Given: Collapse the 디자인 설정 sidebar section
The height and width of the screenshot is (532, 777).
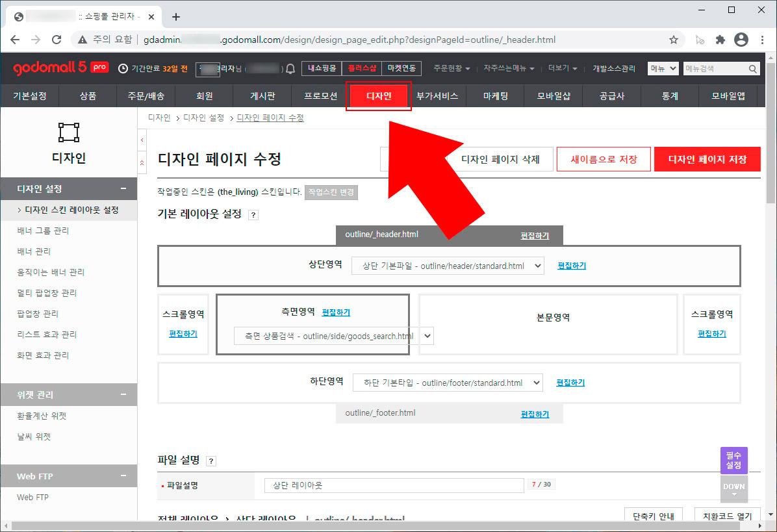Looking at the screenshot, I should [x=123, y=188].
